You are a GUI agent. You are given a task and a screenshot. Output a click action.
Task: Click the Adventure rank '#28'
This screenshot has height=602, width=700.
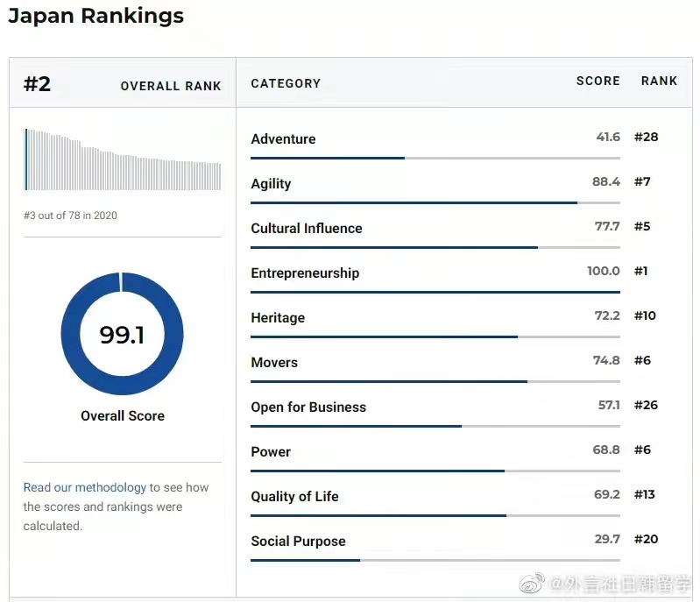pyautogui.click(x=646, y=137)
